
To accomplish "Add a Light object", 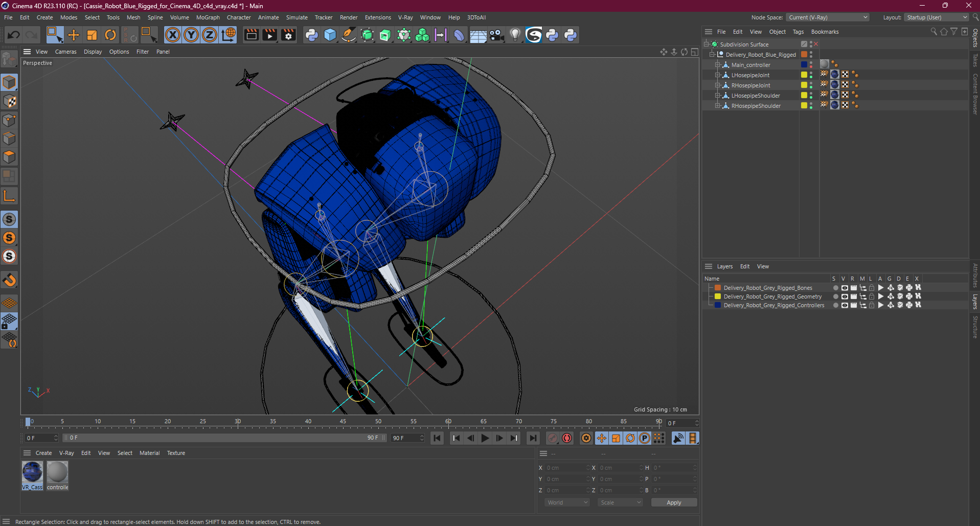I will [x=515, y=35].
